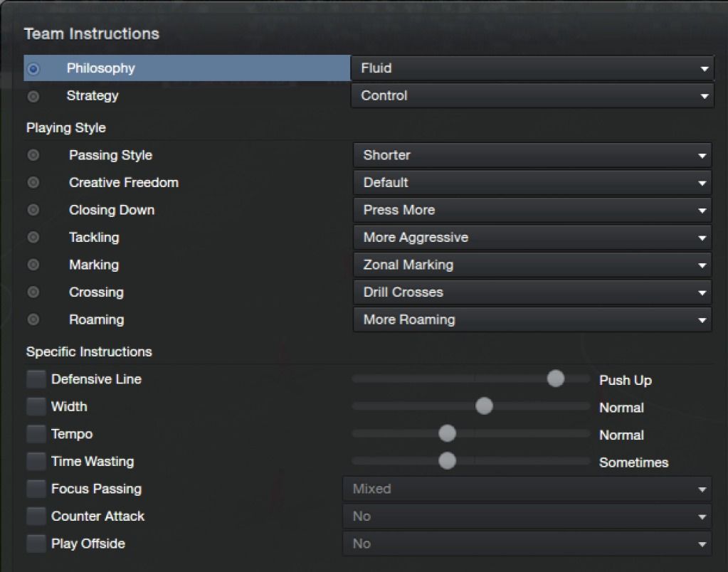Viewport: 728px width, 572px height.
Task: Click the Closing Down label
Action: 112,210
